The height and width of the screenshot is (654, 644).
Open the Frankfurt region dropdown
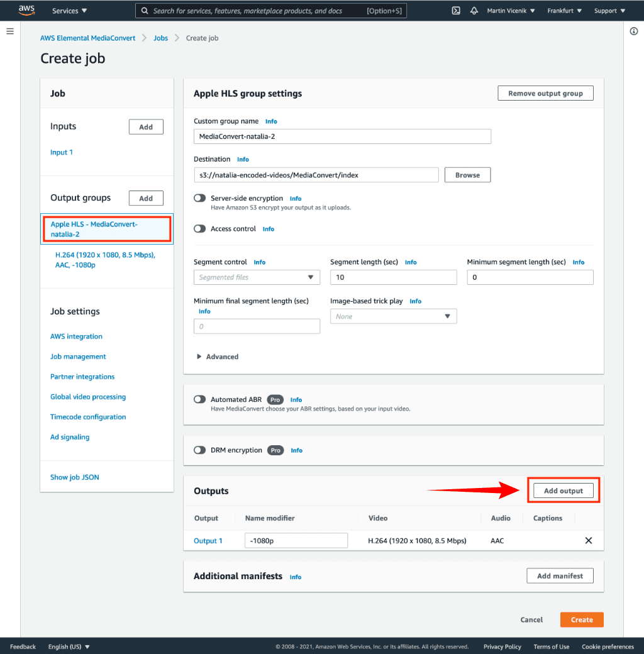pyautogui.click(x=564, y=11)
